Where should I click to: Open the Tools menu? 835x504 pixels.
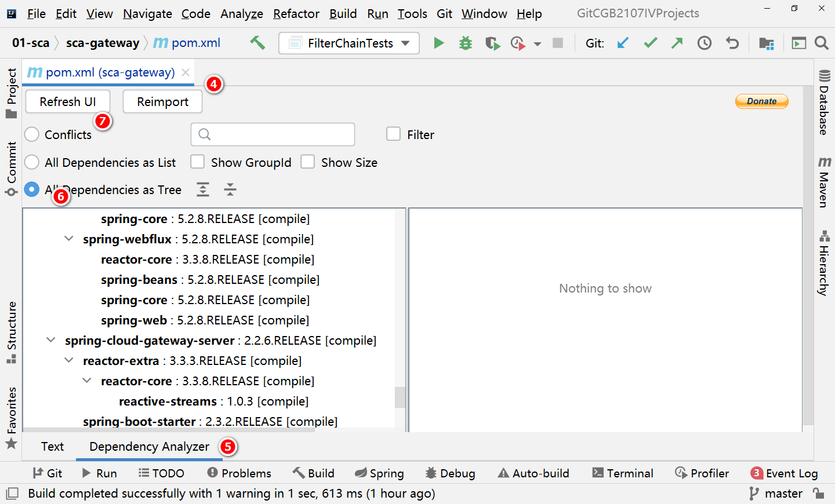(x=412, y=13)
